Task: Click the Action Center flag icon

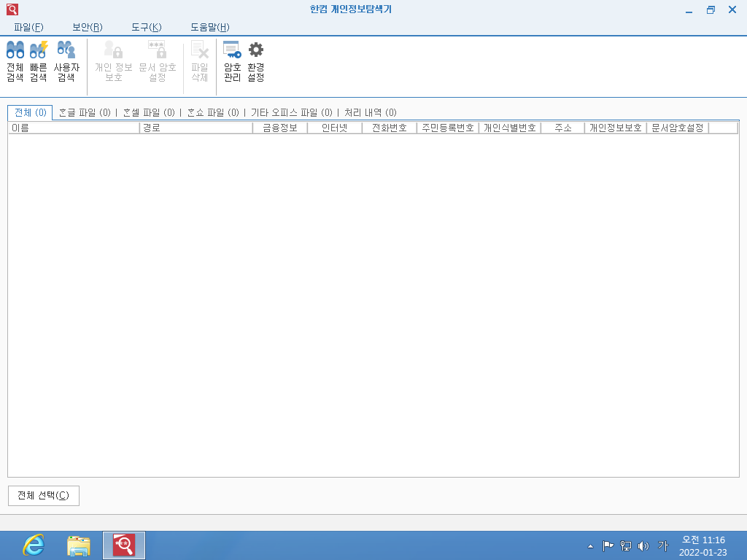Action: [x=608, y=546]
